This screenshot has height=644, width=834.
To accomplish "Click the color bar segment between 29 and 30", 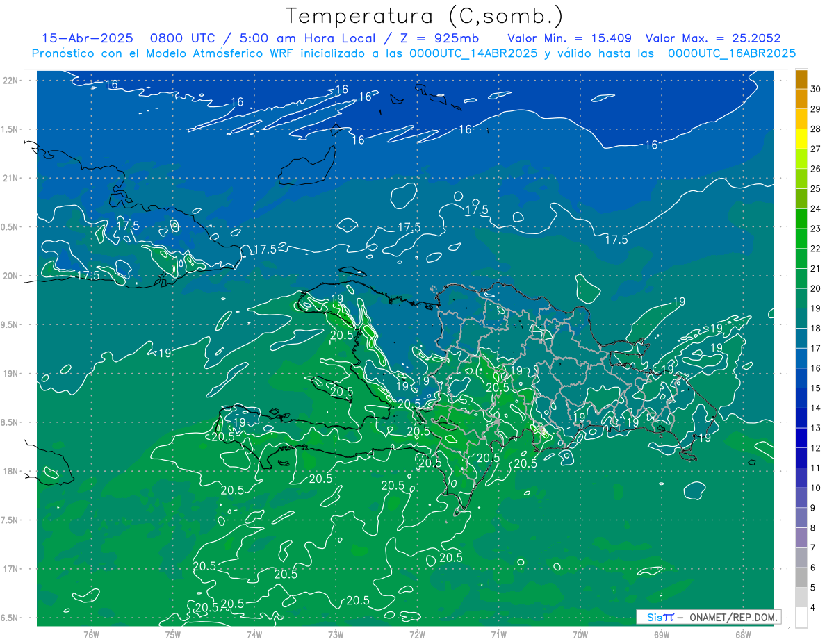I will point(801,99).
